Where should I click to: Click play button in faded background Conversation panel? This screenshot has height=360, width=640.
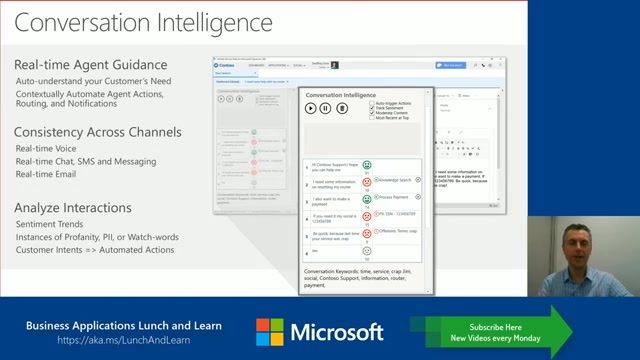(221, 99)
